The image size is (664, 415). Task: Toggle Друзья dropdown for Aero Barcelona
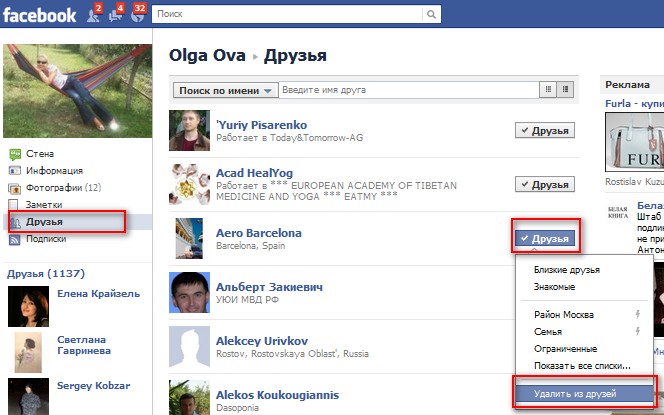(x=545, y=238)
